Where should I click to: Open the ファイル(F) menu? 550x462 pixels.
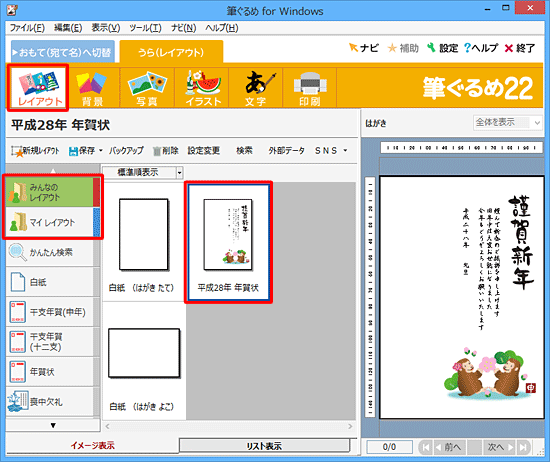tap(27, 28)
